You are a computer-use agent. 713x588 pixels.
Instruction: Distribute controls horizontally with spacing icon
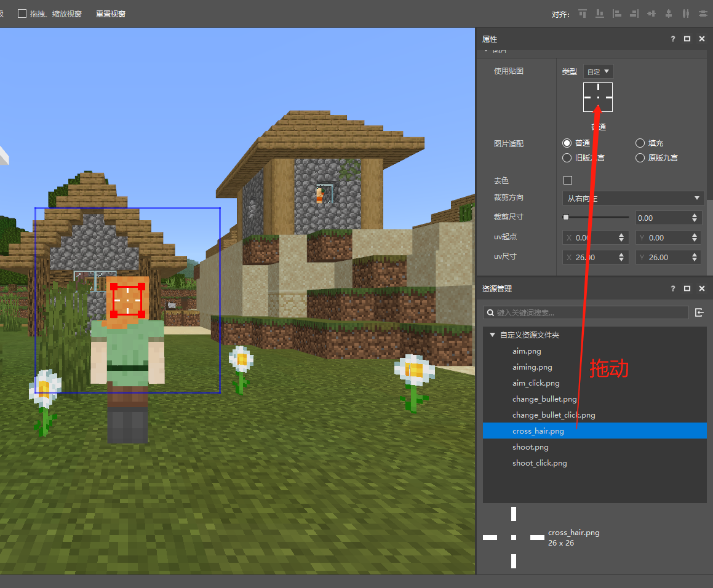(686, 14)
